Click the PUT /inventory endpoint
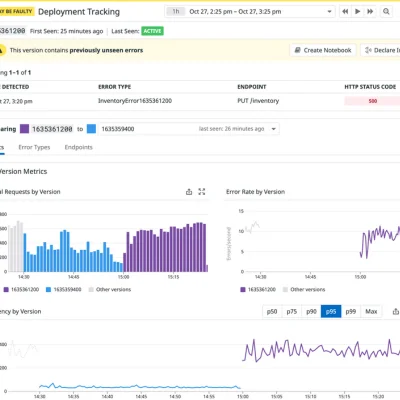Screen dimensions: 400x400 click(258, 101)
